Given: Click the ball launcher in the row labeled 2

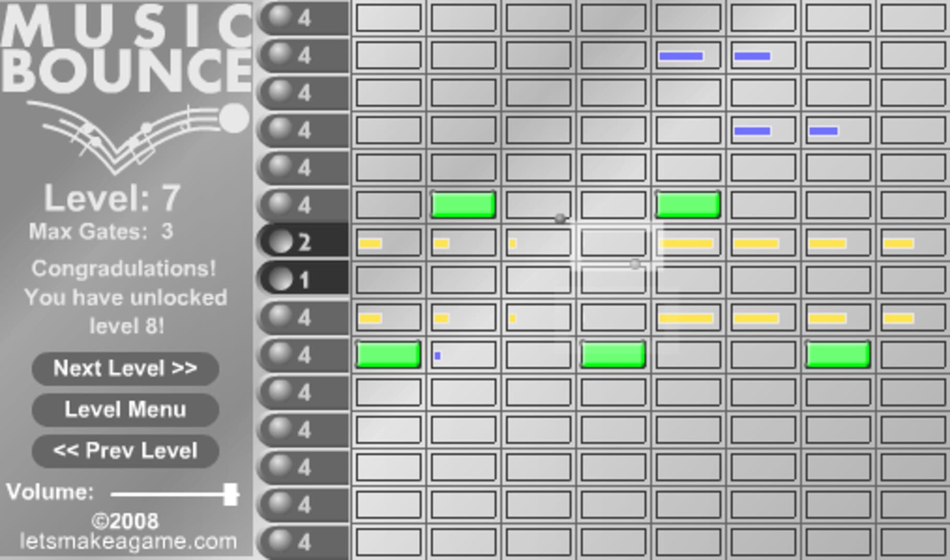Looking at the screenshot, I should [303, 242].
